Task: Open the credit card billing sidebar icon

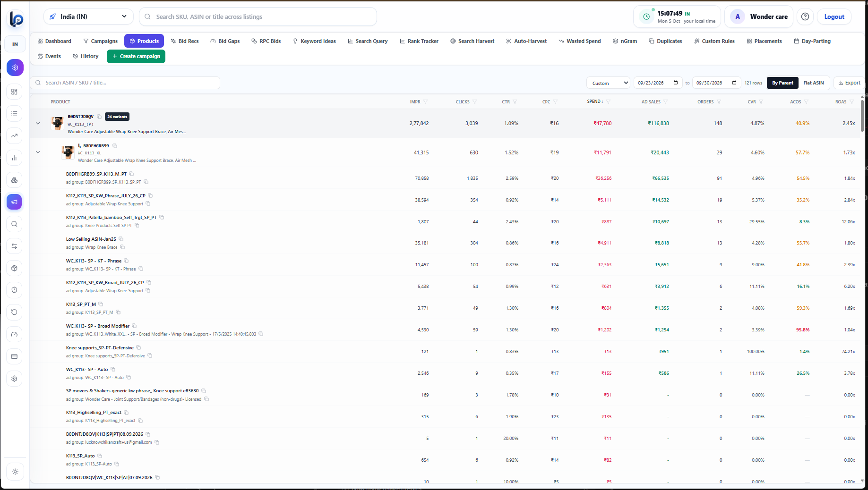Action: (x=15, y=356)
